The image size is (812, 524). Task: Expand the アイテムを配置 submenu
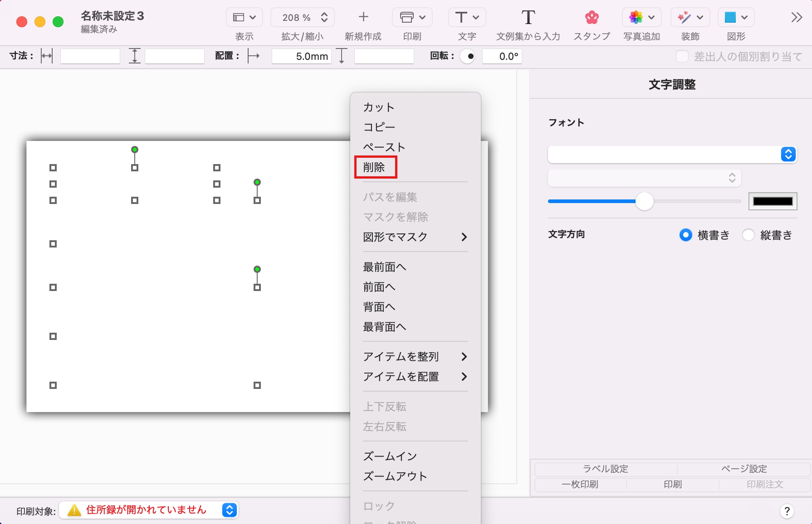coord(464,377)
